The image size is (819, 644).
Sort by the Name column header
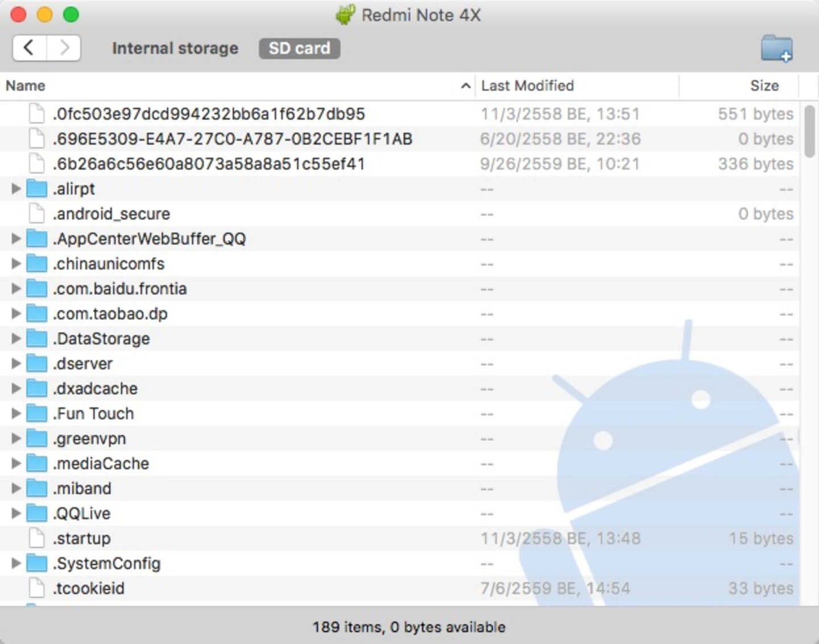coord(238,86)
